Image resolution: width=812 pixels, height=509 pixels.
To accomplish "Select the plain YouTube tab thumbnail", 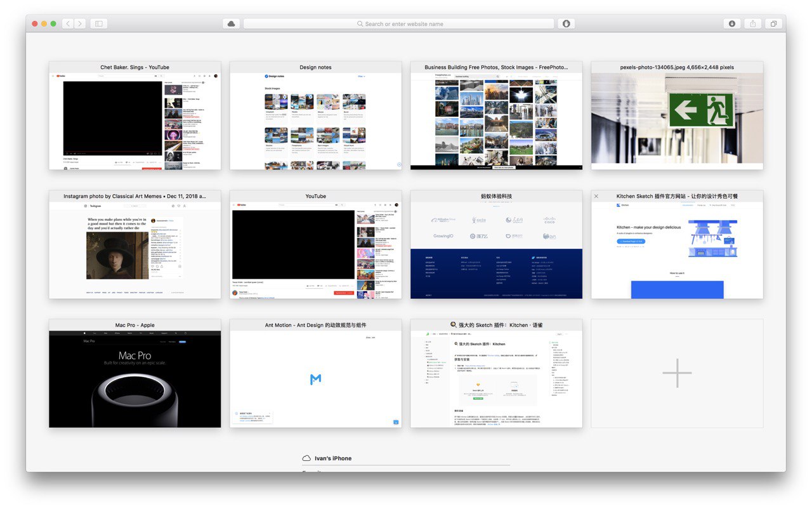I will pyautogui.click(x=315, y=244).
